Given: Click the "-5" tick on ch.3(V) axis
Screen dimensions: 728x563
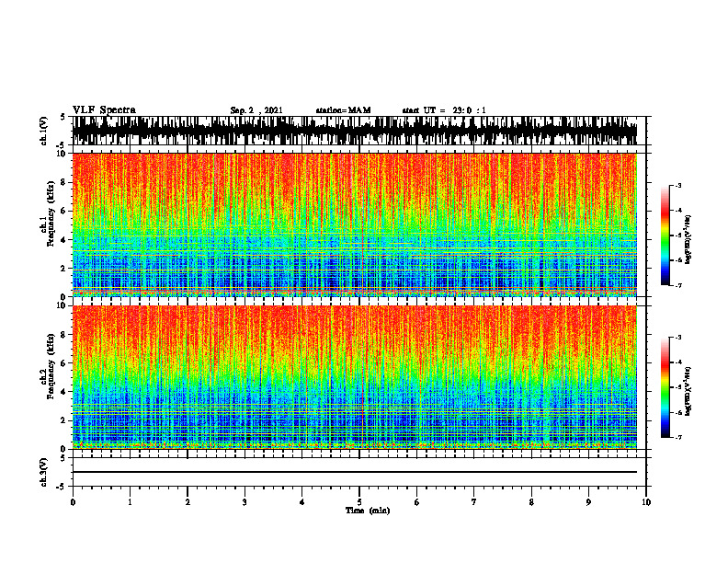Looking at the screenshot, I should [62, 487].
